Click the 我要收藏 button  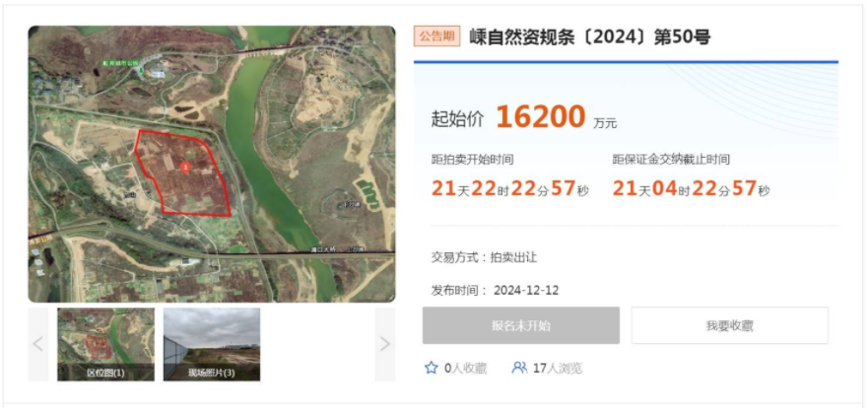click(730, 325)
